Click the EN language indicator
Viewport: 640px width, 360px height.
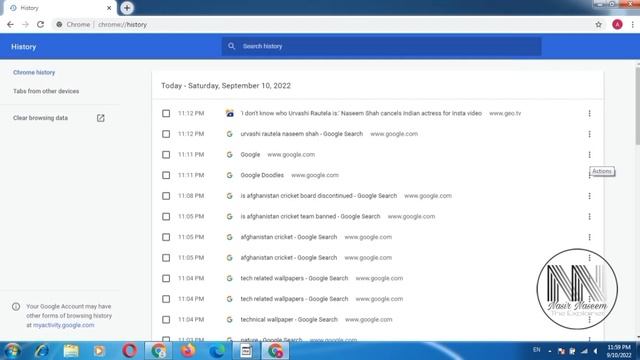(536, 350)
